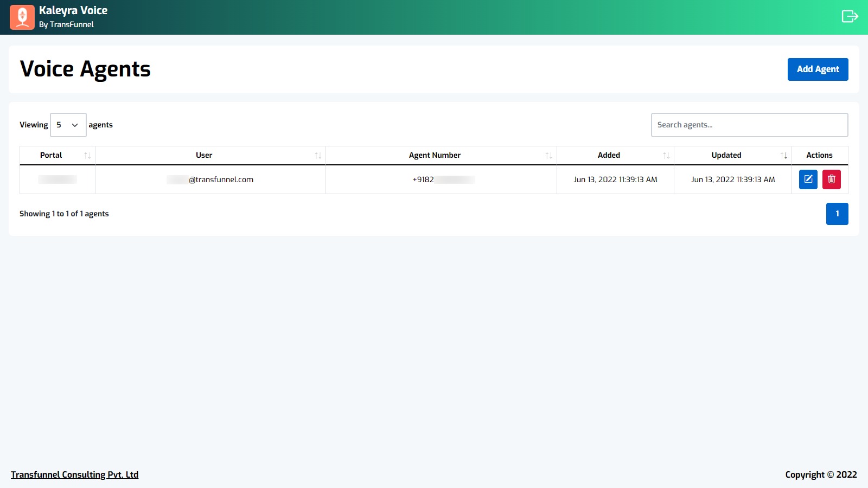Click the Updated timestamp in the agent row
The height and width of the screenshot is (488, 868).
point(732,179)
